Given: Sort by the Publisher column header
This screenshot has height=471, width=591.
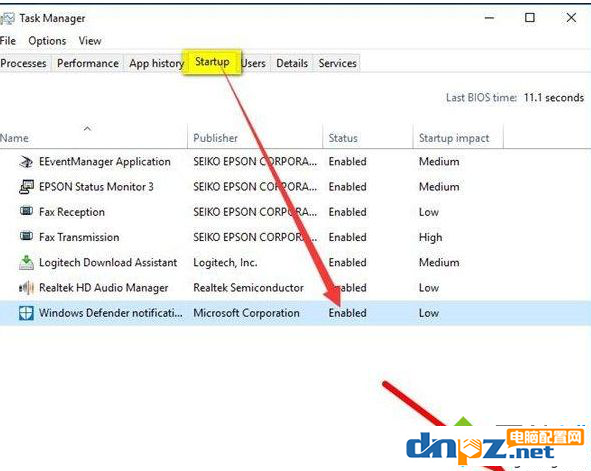Looking at the screenshot, I should pyautogui.click(x=255, y=138).
